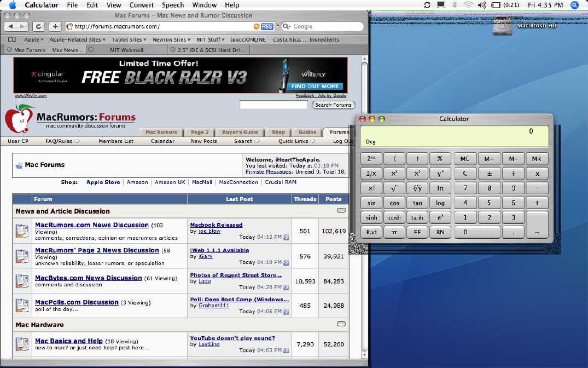
Task: Toggle Rad mode key in Calculator
Action: [x=371, y=232]
